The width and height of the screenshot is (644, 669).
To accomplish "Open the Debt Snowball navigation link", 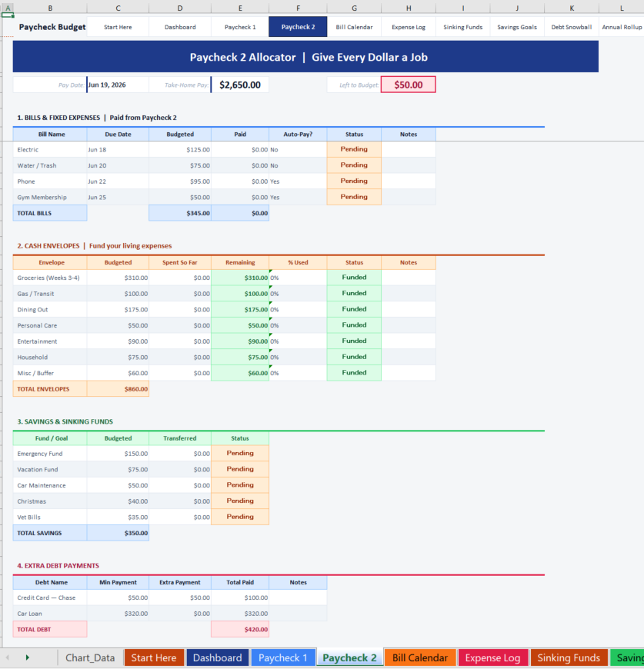I will (572, 27).
